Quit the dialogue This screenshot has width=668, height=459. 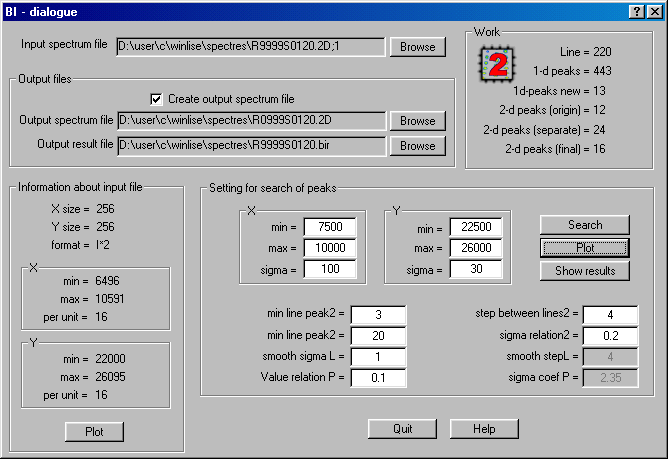(403, 429)
